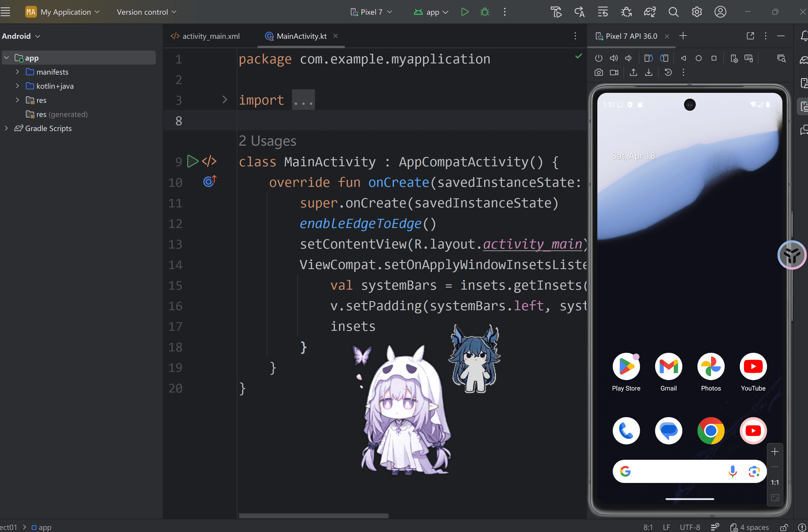Click the Debug app bug icon
Viewport: 808px width, 532px height.
tap(485, 12)
